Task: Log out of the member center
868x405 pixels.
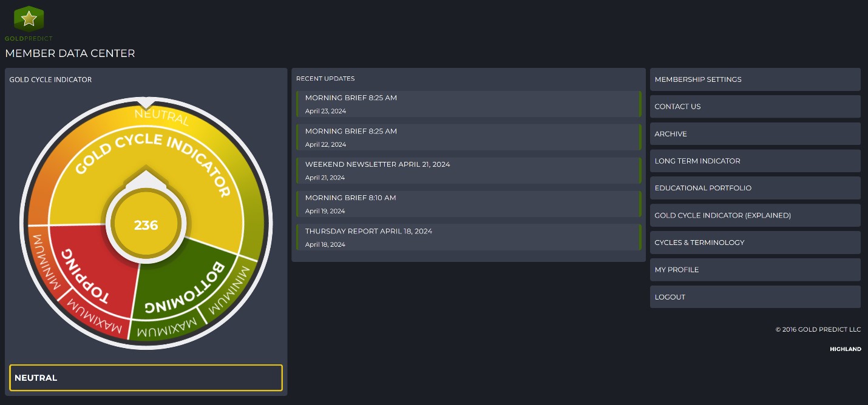Action: click(755, 297)
